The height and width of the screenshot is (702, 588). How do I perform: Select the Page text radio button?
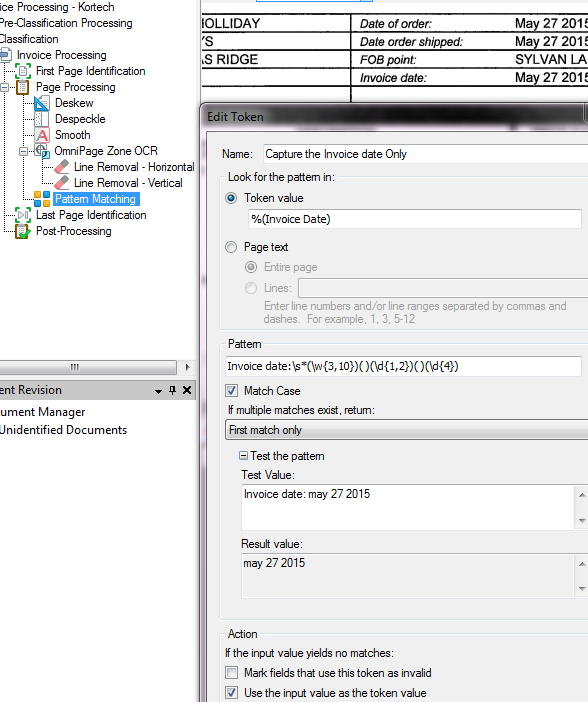tap(231, 247)
